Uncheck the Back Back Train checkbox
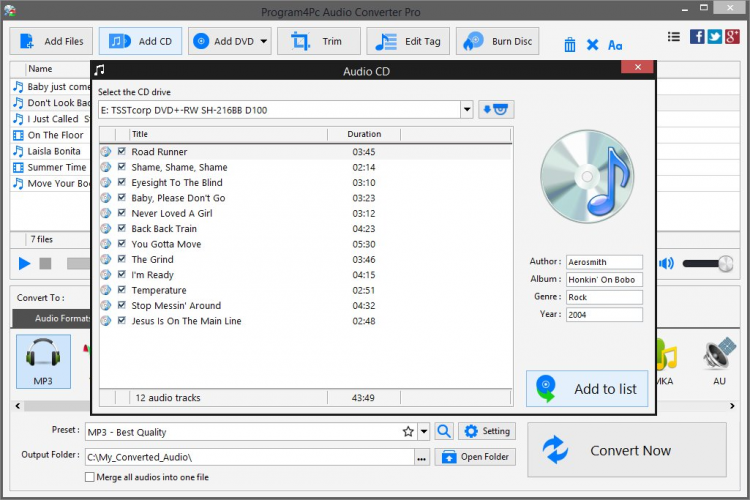Viewport: 750px width, 500px height. point(121,228)
